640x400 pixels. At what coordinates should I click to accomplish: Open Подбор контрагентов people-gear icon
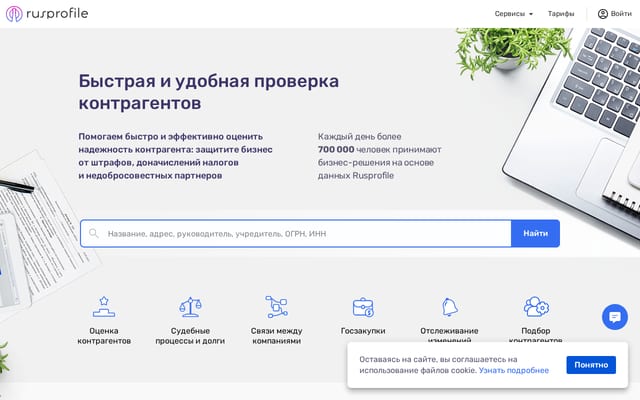536,307
